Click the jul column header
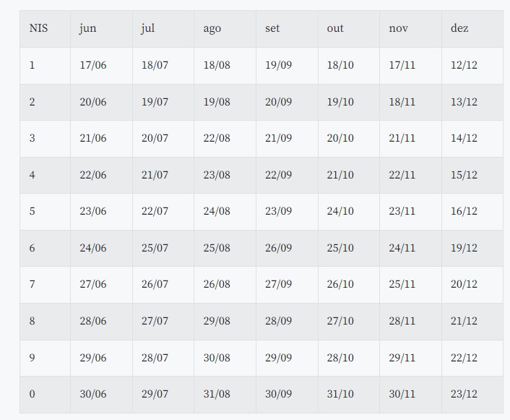The width and height of the screenshot is (510, 420). point(148,29)
